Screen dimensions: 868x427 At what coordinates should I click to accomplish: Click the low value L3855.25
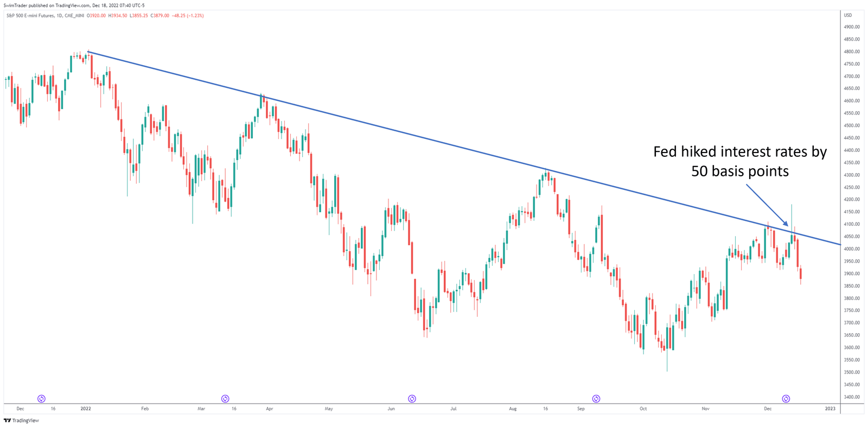(139, 16)
